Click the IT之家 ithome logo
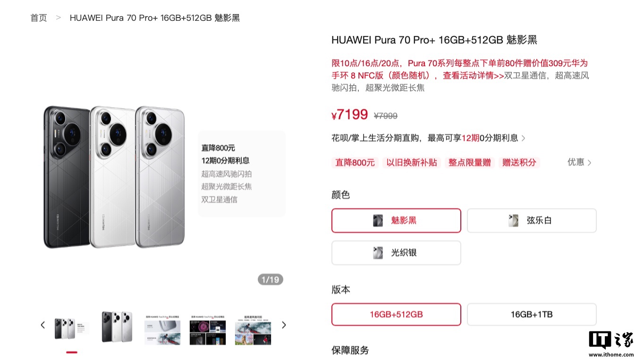 tap(611, 344)
